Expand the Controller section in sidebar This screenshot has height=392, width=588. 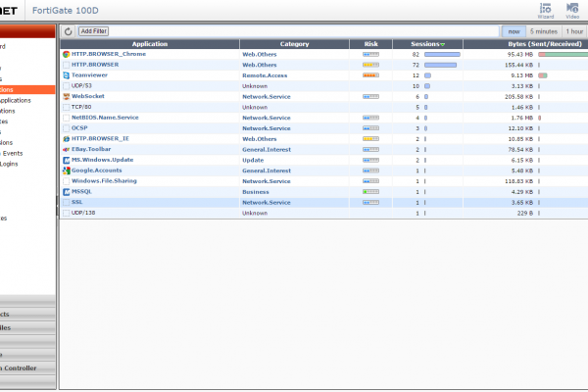tap(27, 368)
